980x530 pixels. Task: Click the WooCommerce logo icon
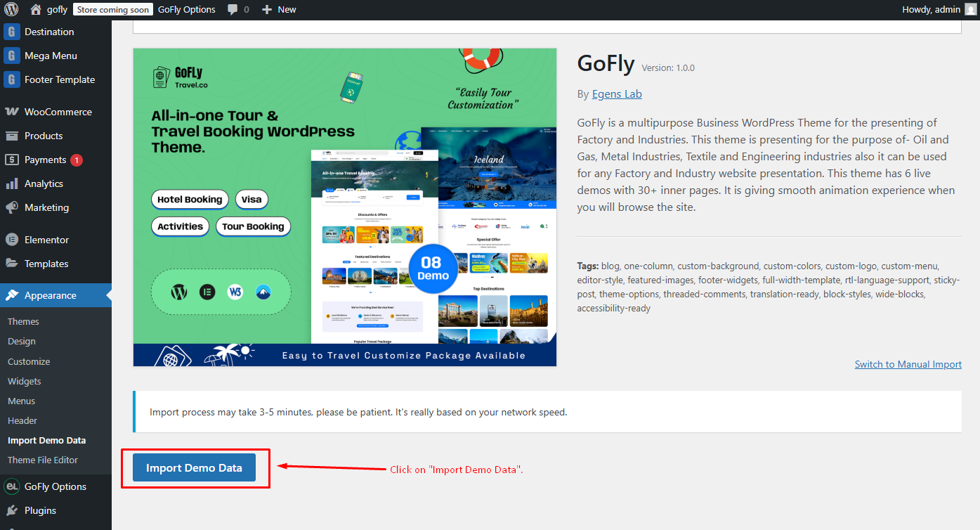click(x=12, y=112)
